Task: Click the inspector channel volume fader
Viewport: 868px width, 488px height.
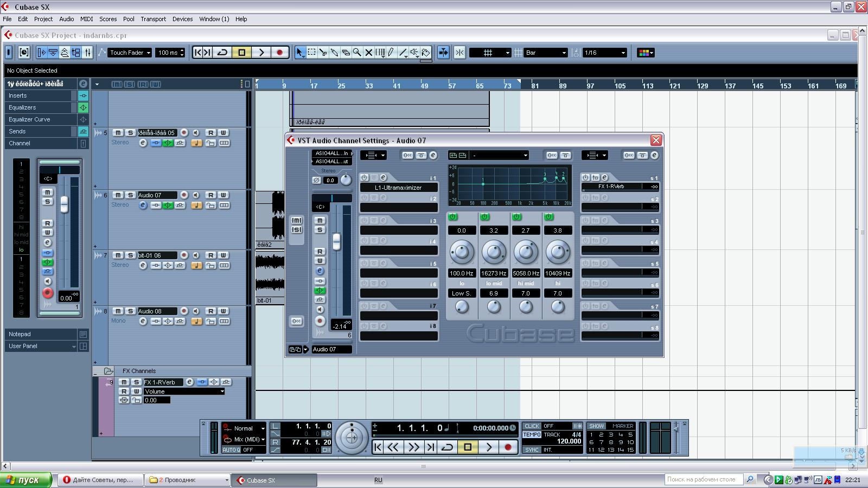Action: coord(65,204)
